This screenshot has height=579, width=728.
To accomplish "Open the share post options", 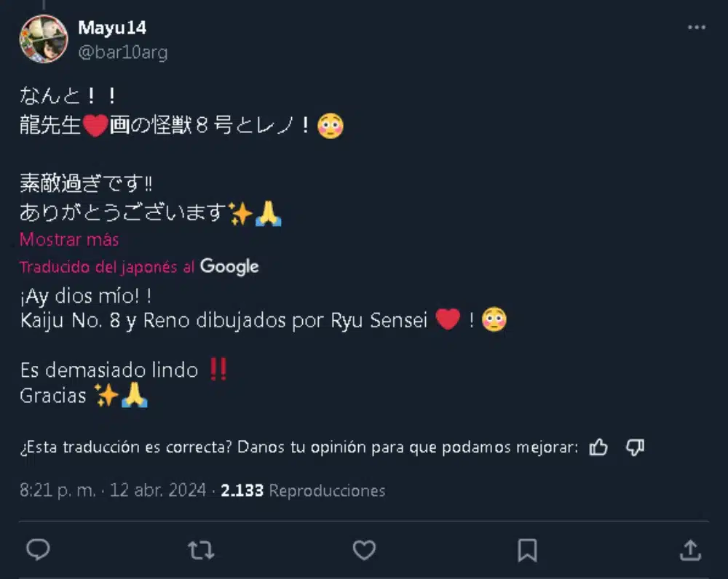I will 690,550.
